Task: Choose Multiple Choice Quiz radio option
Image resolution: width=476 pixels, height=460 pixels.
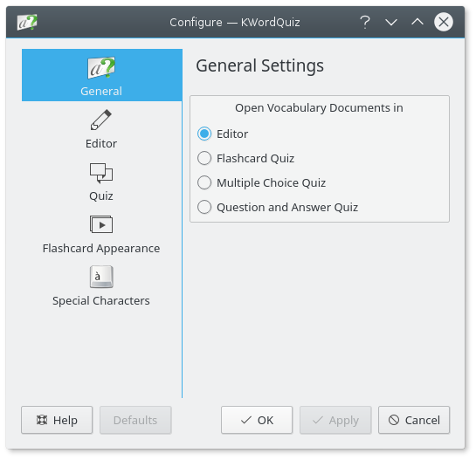Action: 204,182
